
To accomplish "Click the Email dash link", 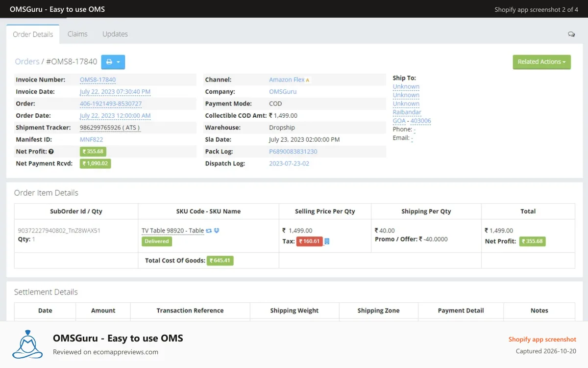I will tap(412, 138).
